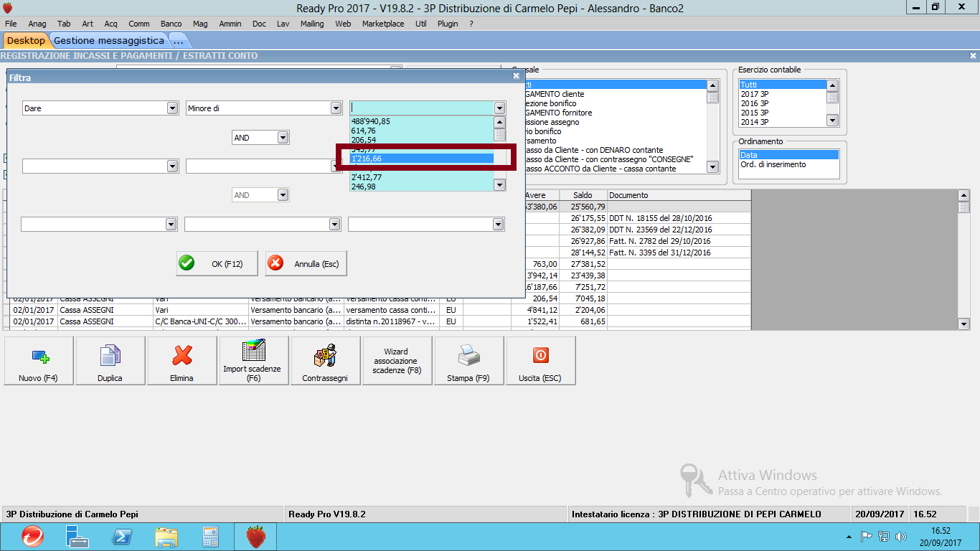Select 2016 3P in Esercizio contabile
Screen dimensions: 980x551
(x=782, y=103)
